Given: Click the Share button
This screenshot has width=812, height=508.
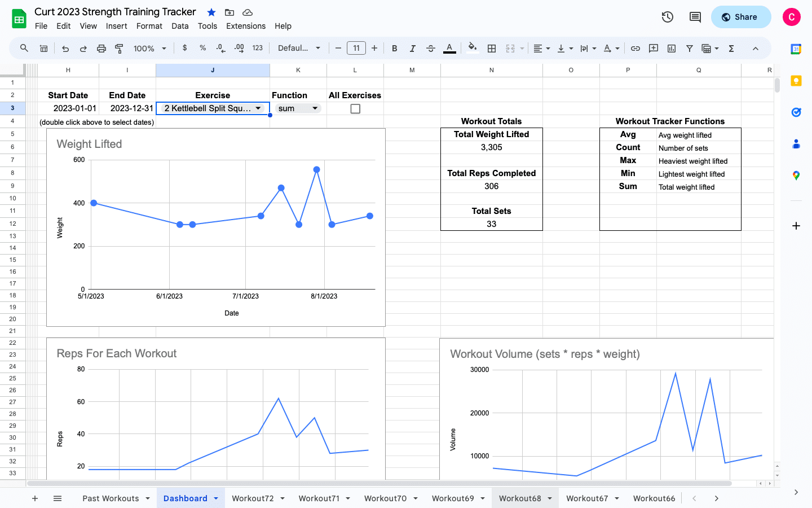Looking at the screenshot, I should (x=740, y=17).
